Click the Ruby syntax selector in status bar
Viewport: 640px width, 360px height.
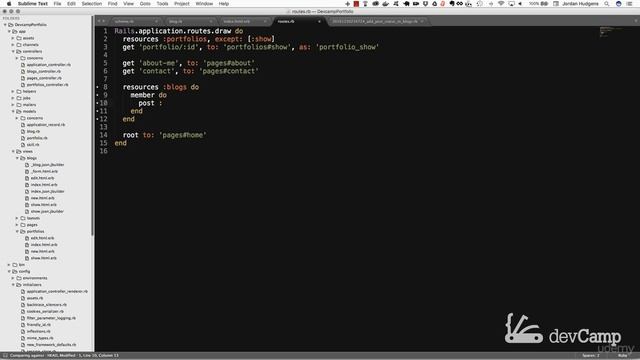click(622, 356)
